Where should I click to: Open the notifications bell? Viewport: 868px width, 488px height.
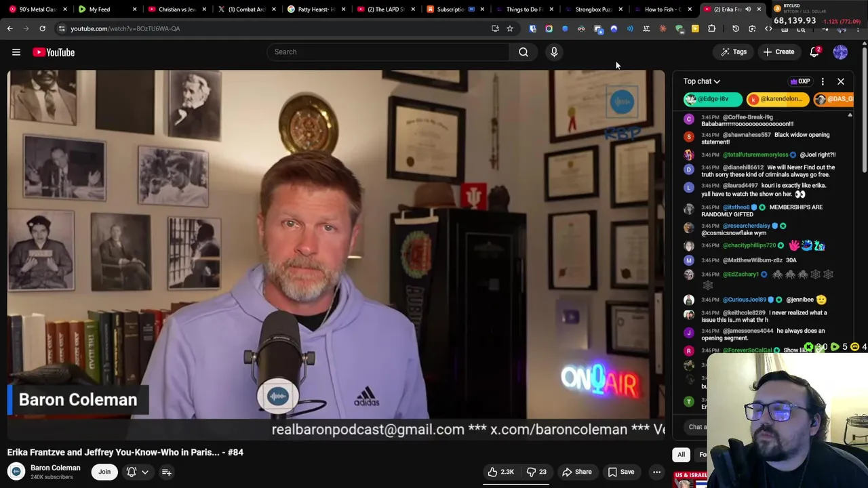point(815,52)
